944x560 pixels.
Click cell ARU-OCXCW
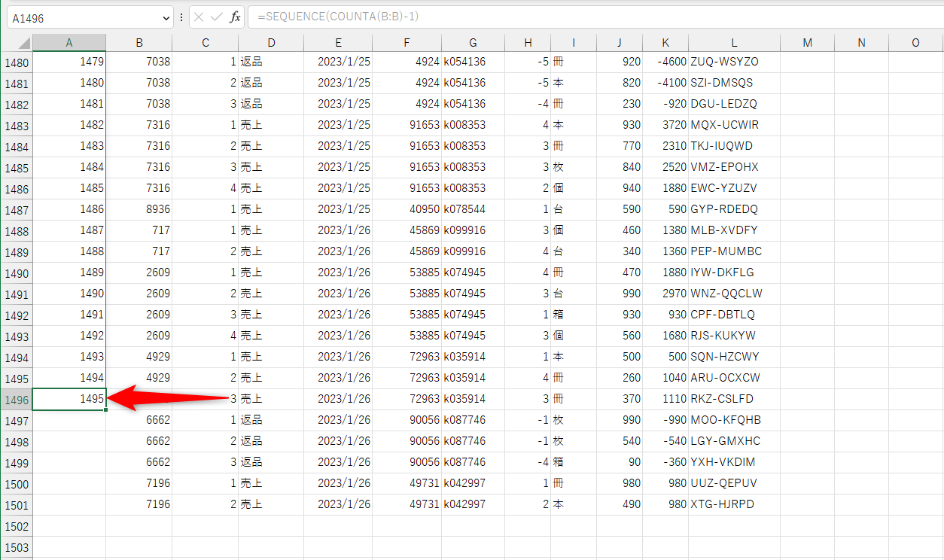click(x=735, y=378)
